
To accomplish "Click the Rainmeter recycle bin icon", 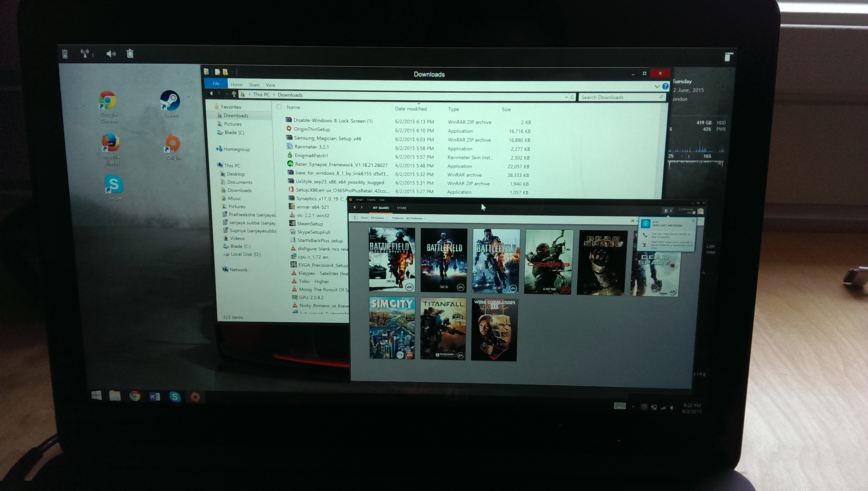I will pyautogui.click(x=130, y=53).
